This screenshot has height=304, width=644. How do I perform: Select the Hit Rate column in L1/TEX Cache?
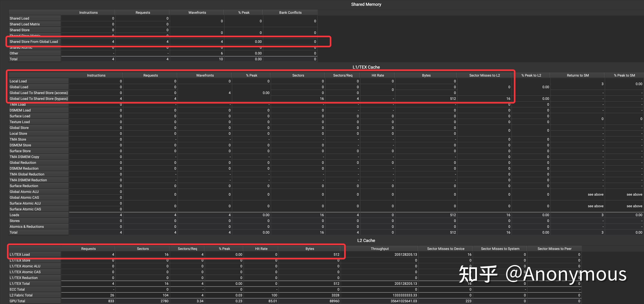click(x=378, y=75)
